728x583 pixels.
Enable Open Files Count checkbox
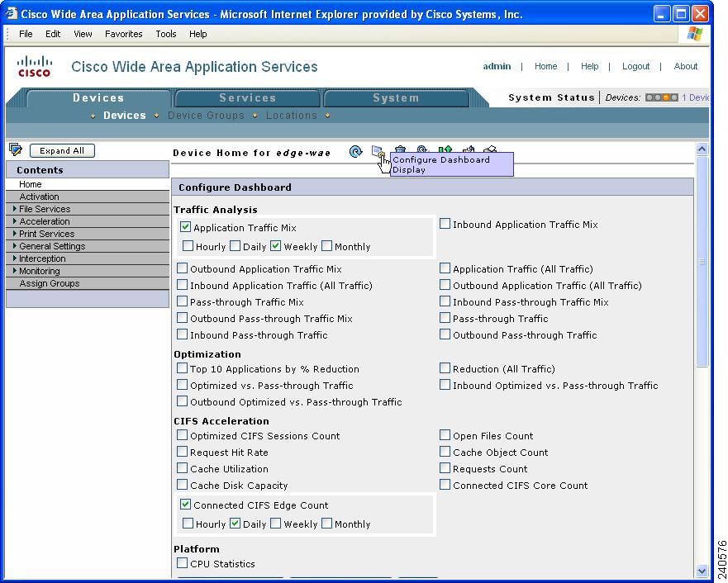445,435
